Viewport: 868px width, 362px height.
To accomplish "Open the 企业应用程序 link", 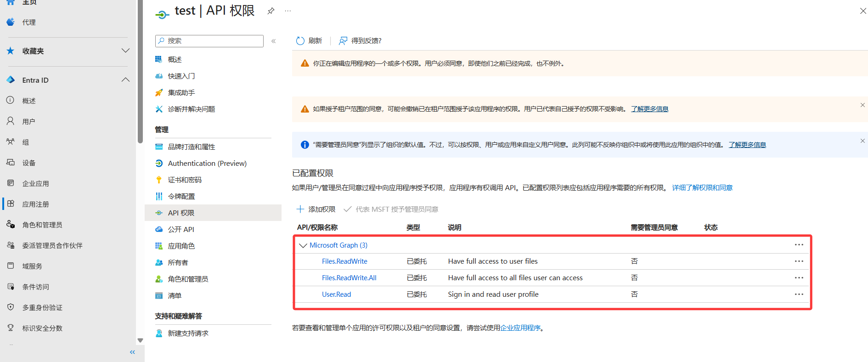I will click(x=520, y=328).
